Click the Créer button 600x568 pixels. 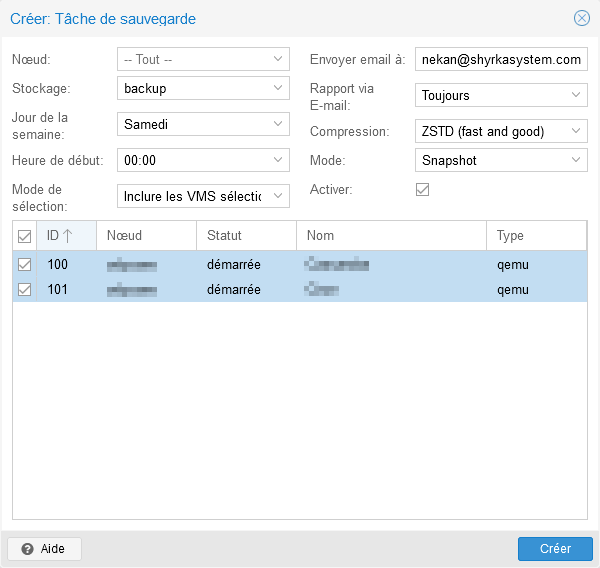[x=555, y=549]
